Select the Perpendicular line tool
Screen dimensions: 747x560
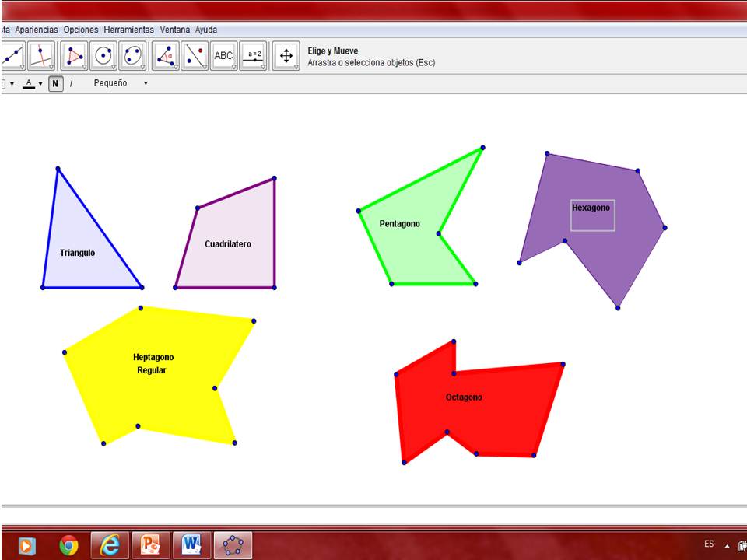point(41,56)
